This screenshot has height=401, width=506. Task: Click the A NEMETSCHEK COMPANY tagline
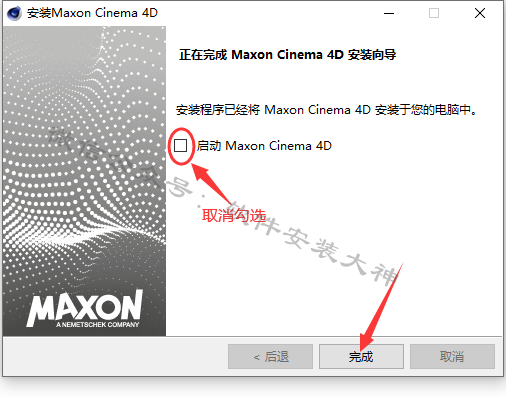(97, 325)
